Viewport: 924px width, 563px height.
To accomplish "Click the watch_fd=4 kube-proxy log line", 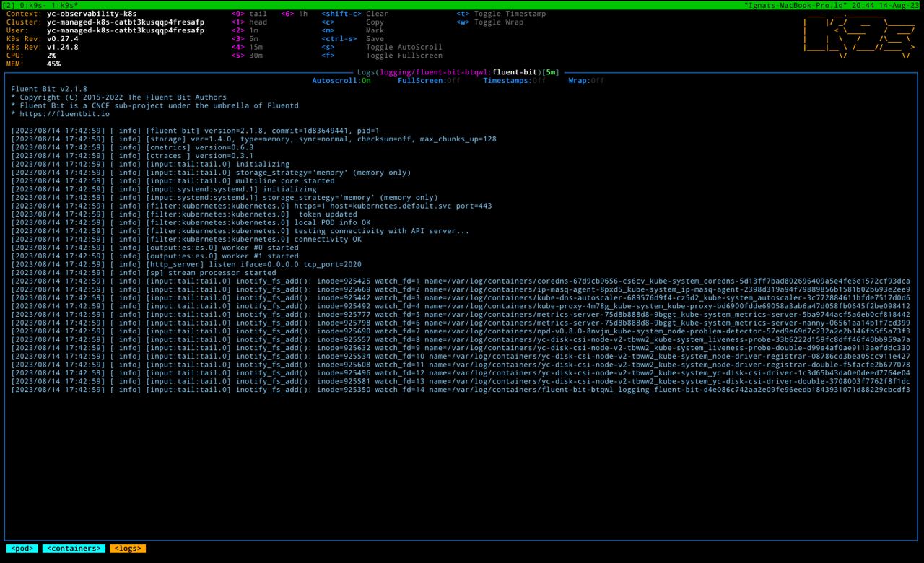I will pos(461,306).
